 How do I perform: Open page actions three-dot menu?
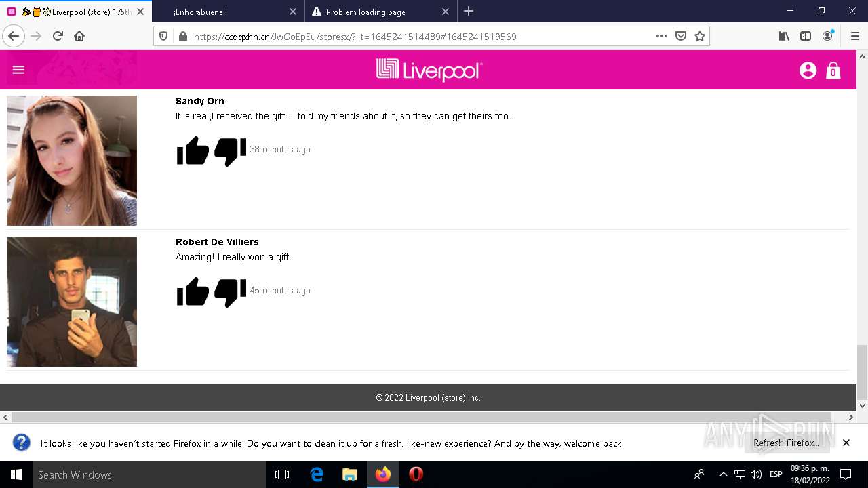(x=662, y=37)
